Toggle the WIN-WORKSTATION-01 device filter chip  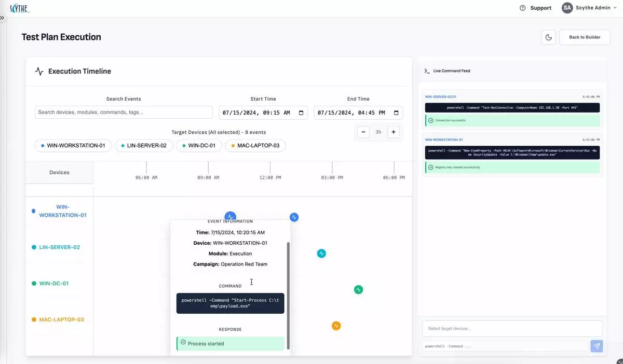pyautogui.click(x=73, y=146)
